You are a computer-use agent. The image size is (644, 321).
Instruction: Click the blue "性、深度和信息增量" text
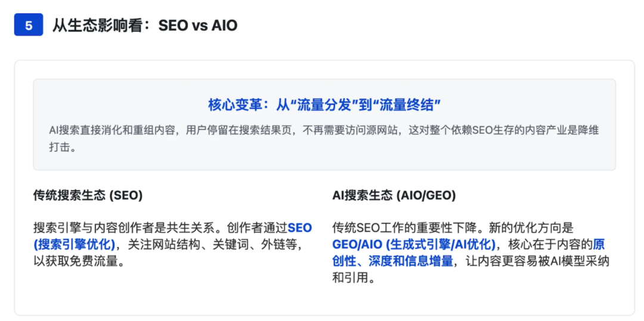point(392,261)
